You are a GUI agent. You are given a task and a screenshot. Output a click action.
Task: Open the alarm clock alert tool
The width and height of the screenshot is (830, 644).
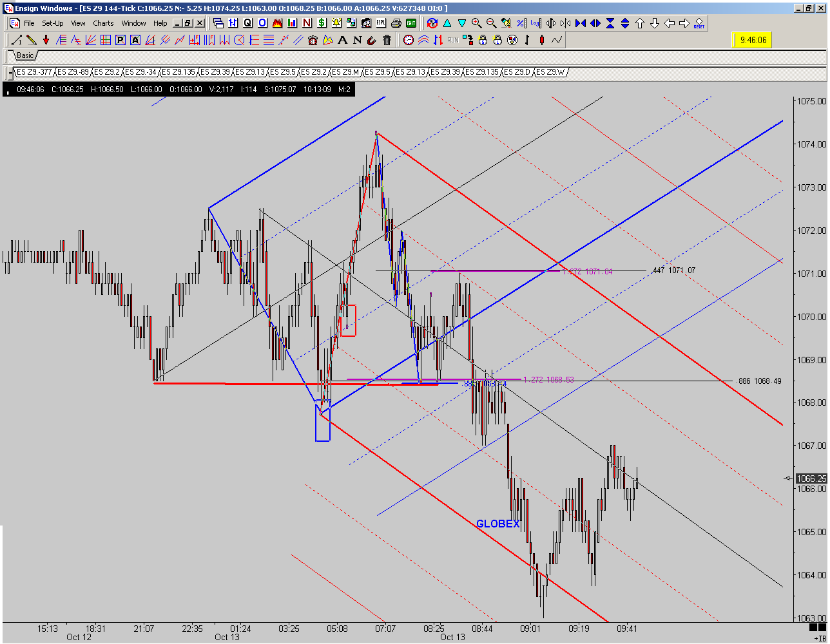coord(313,40)
